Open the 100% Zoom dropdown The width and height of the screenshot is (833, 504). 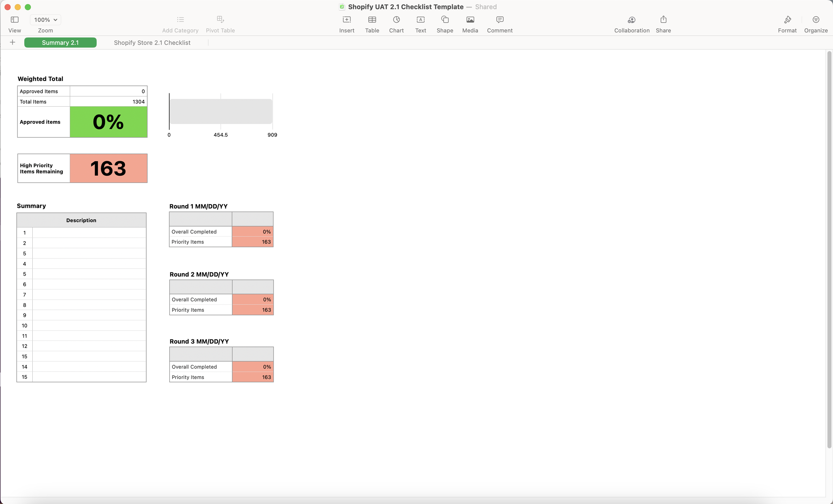tap(46, 20)
